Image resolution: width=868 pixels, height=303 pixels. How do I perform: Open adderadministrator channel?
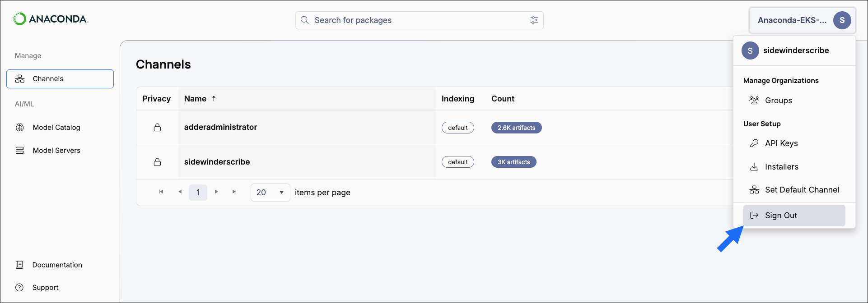[x=220, y=127]
